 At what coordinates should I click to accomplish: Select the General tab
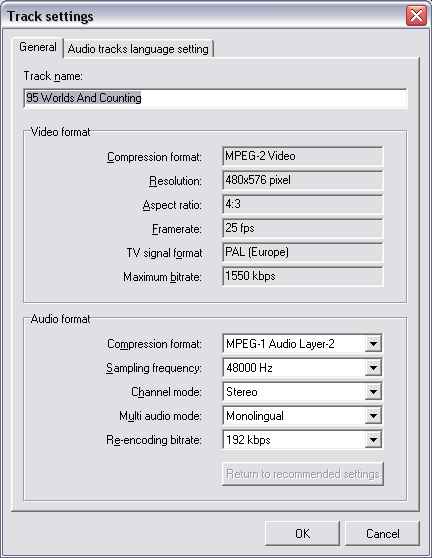coord(38,47)
